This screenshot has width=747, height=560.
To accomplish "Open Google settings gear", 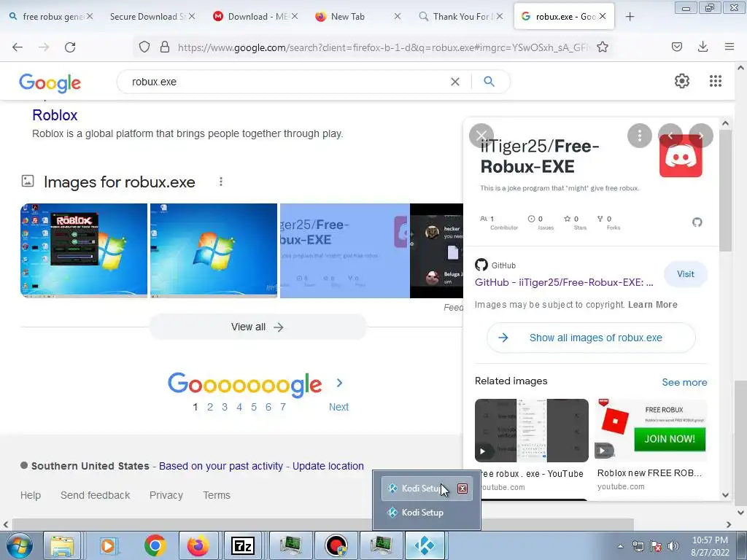I will [682, 81].
